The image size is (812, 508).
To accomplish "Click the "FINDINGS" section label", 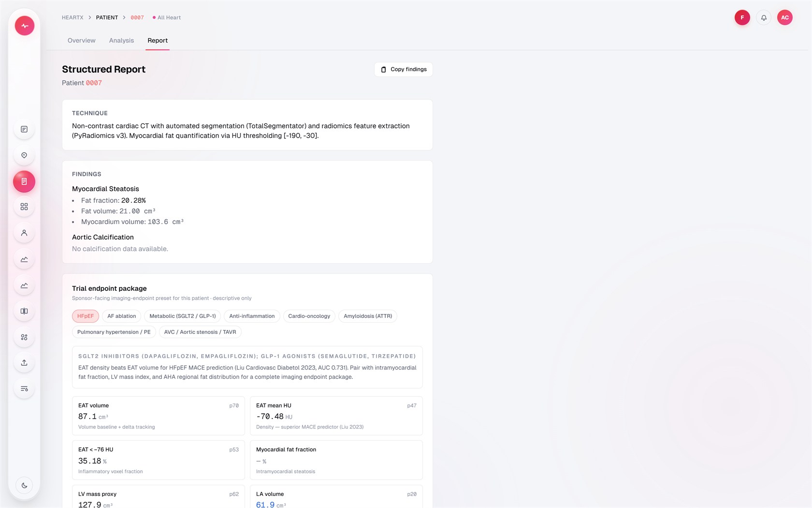I will [87, 174].
